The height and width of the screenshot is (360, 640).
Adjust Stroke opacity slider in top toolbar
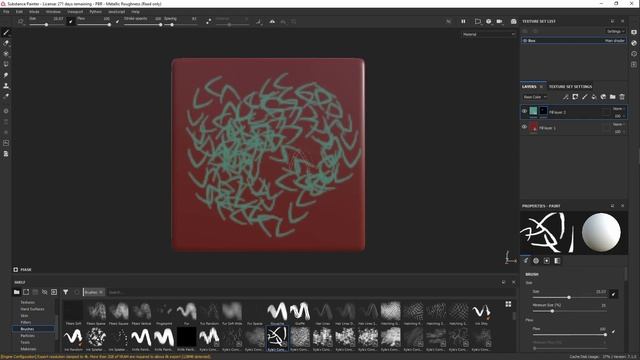click(143, 24)
